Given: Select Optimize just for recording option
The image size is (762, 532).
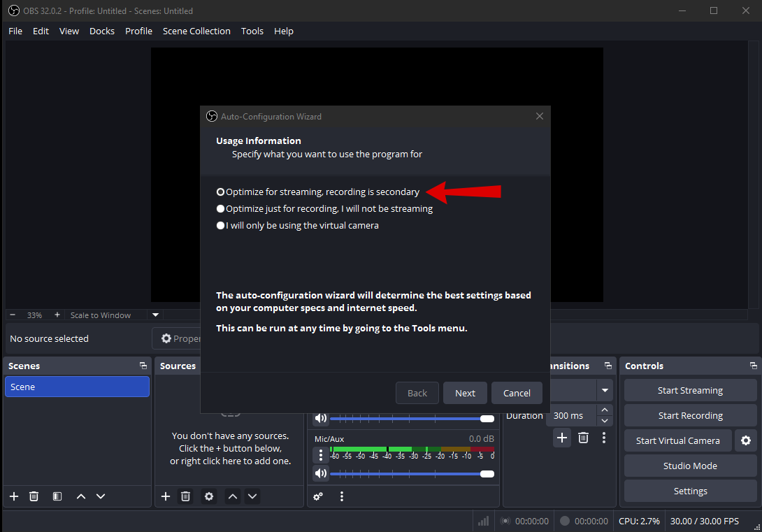Looking at the screenshot, I should point(221,208).
